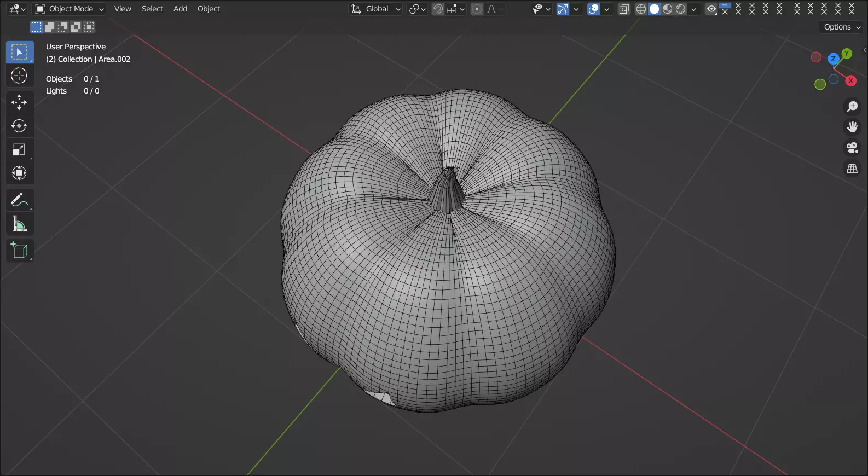Image resolution: width=868 pixels, height=476 pixels.
Task: Expand the sidebar with the small arrow
Action: click(865, 50)
